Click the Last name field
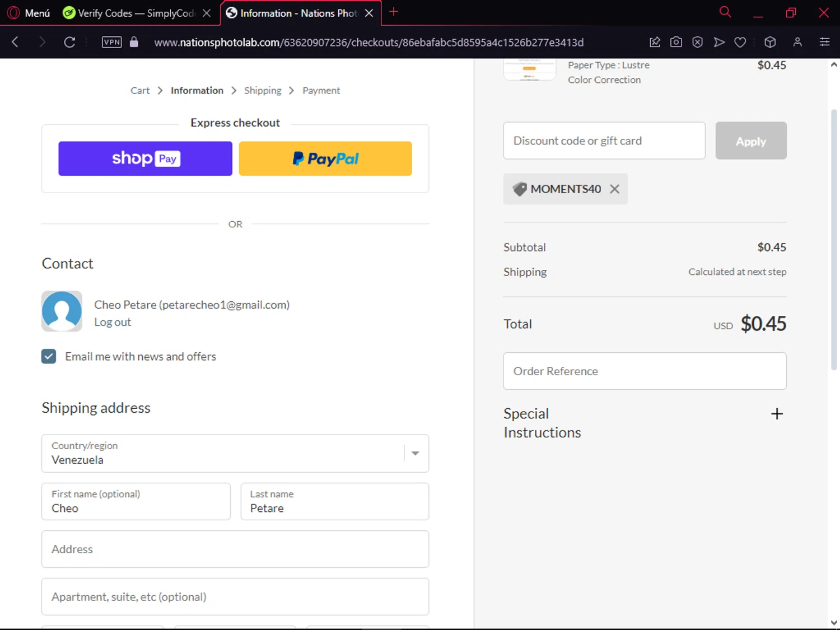This screenshot has width=840, height=630. 335,502
